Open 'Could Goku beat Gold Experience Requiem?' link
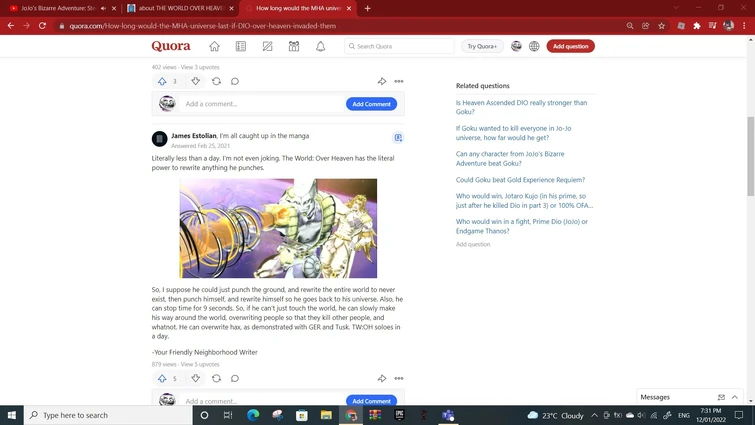Image resolution: width=755 pixels, height=425 pixels. pyautogui.click(x=520, y=180)
